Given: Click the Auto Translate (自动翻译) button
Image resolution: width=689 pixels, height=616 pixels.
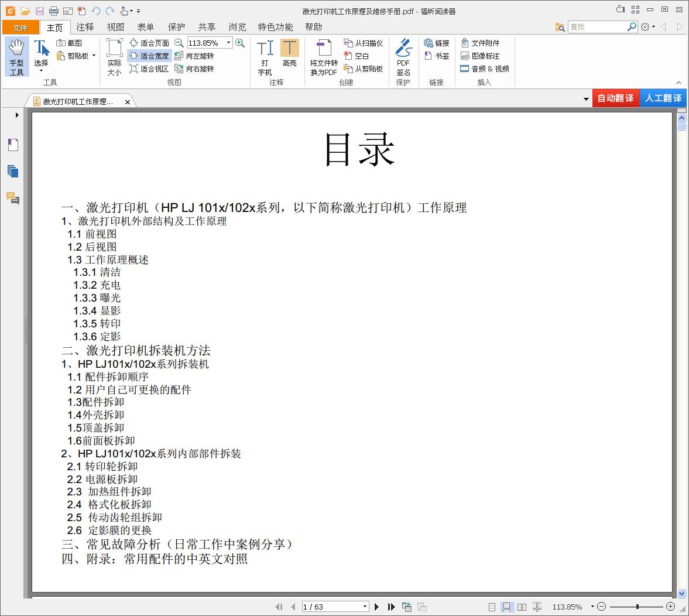Looking at the screenshot, I should coord(616,98).
